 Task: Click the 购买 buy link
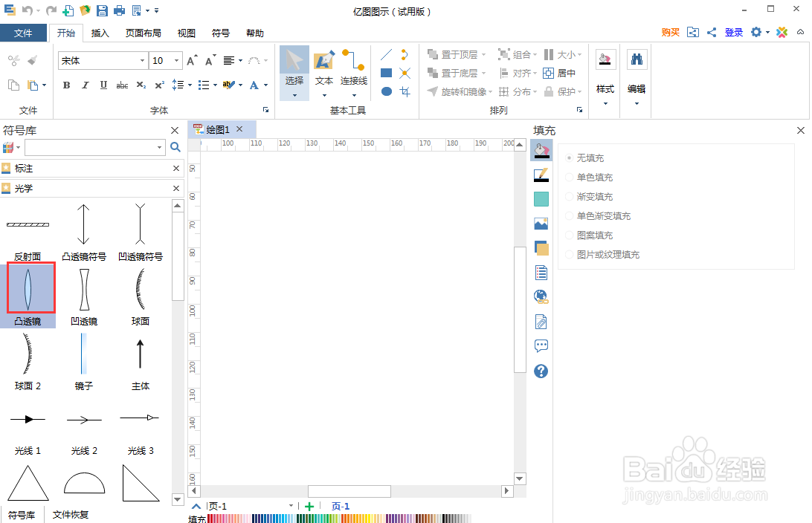(670, 32)
